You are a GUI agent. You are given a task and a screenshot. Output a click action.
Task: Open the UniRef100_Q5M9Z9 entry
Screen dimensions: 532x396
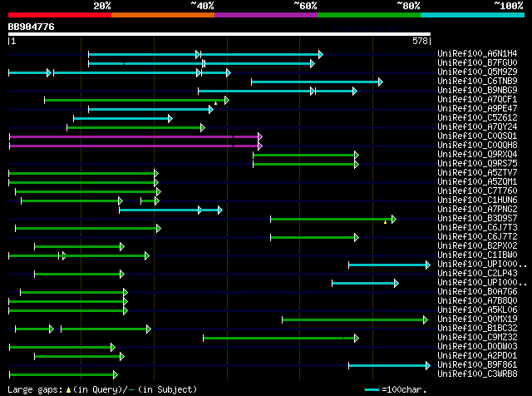coord(477,72)
